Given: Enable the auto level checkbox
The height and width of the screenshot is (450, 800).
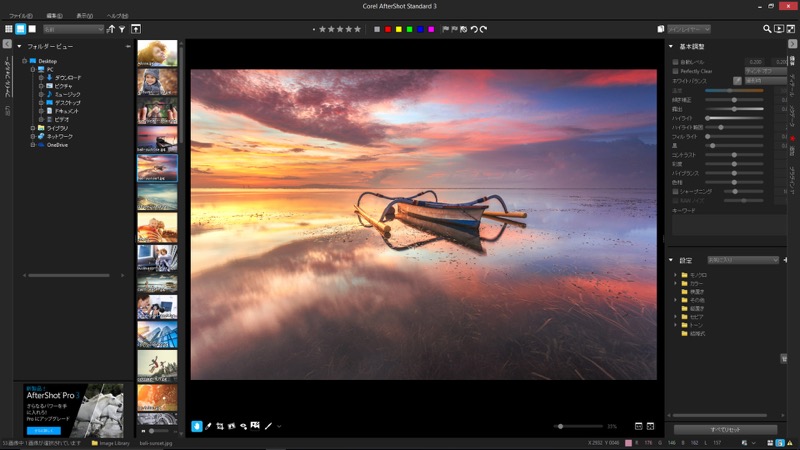Looking at the screenshot, I should click(675, 62).
